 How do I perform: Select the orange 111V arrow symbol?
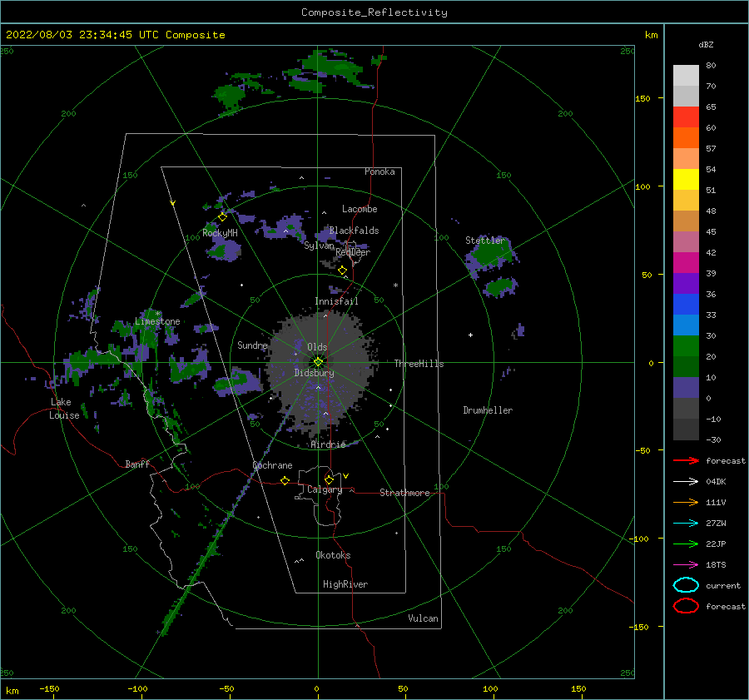[x=686, y=502]
